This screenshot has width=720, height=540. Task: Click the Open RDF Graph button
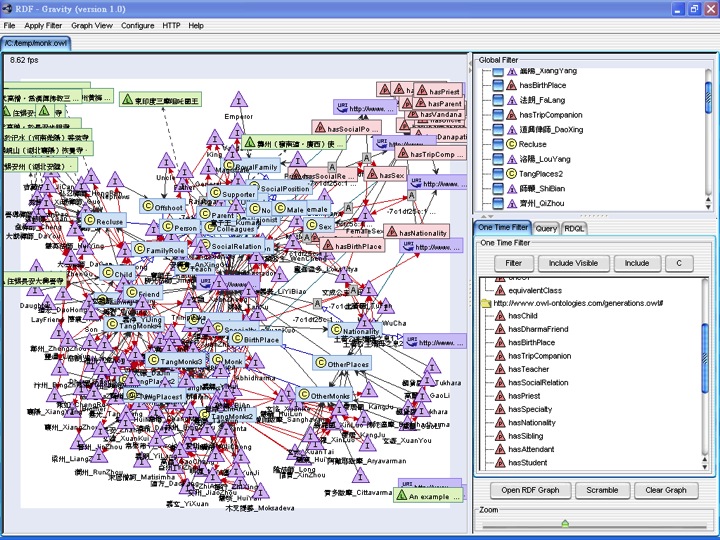(530, 490)
